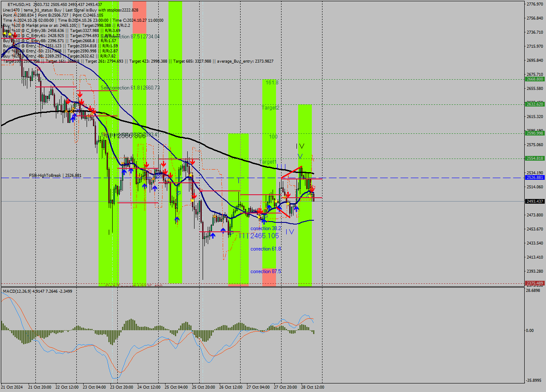
Task: Click the '21 Oct 2024' time label
Action: click(x=12, y=387)
